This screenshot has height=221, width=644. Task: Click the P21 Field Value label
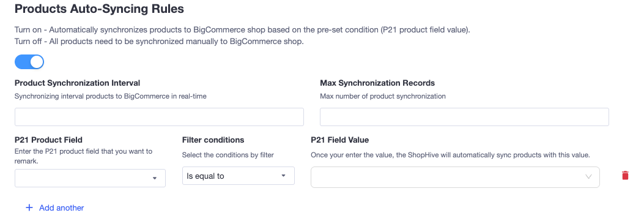(339, 140)
